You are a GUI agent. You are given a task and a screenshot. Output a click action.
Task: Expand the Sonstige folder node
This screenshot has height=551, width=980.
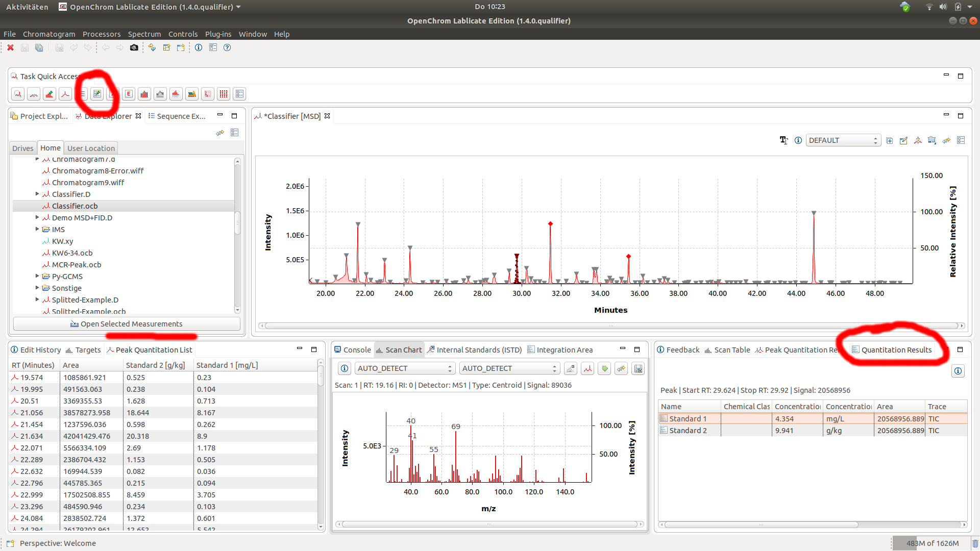pyautogui.click(x=37, y=288)
